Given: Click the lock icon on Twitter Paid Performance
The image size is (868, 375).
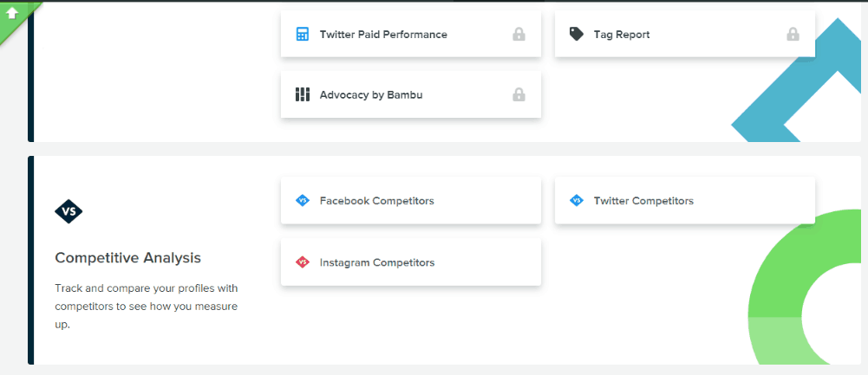Looking at the screenshot, I should click(x=519, y=35).
